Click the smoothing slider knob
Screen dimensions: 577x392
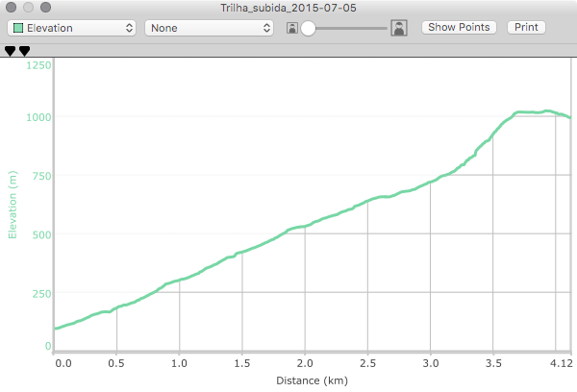[x=308, y=28]
